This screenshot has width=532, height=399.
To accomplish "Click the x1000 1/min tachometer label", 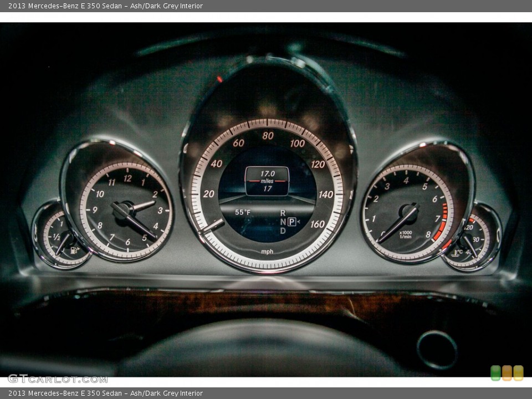I will [x=406, y=234].
